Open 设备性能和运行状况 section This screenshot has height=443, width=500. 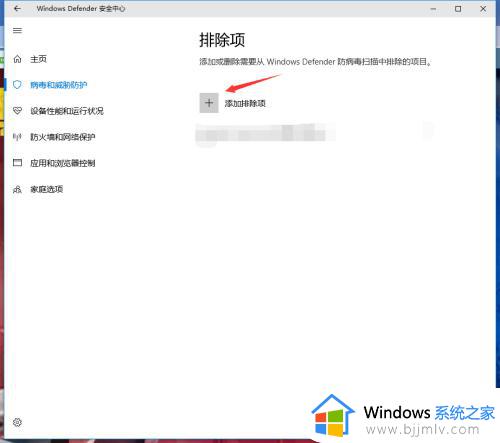point(67,111)
